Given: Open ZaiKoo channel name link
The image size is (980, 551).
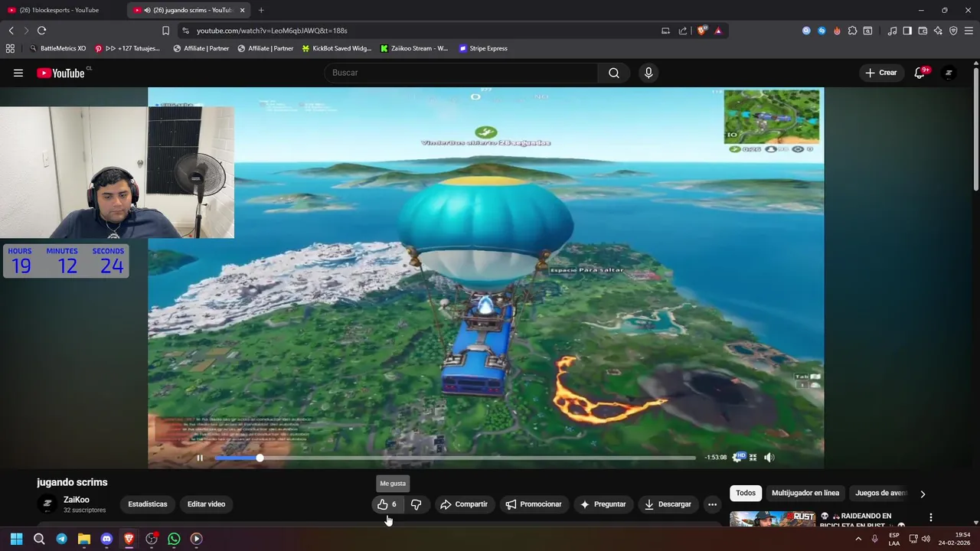Looking at the screenshot, I should coord(77,500).
